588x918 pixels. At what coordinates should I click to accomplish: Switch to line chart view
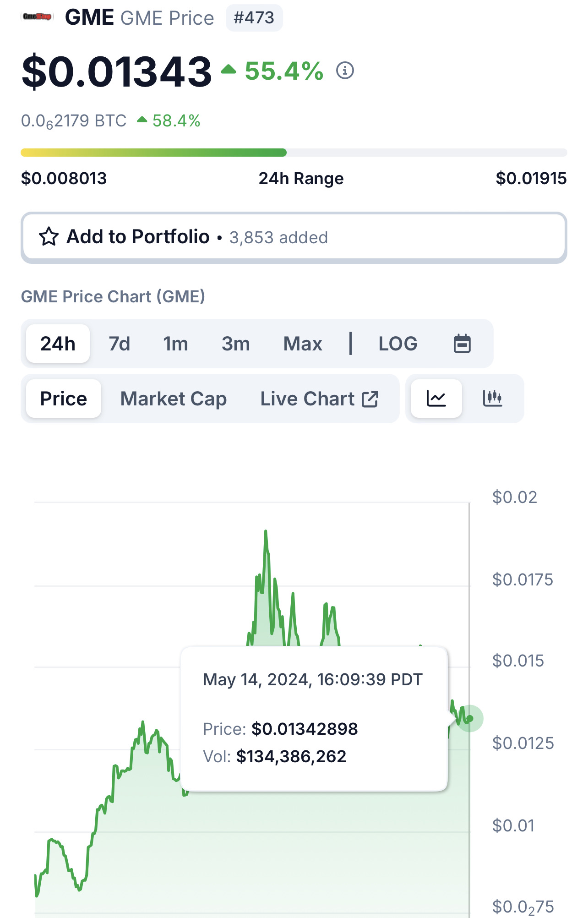pyautogui.click(x=436, y=399)
